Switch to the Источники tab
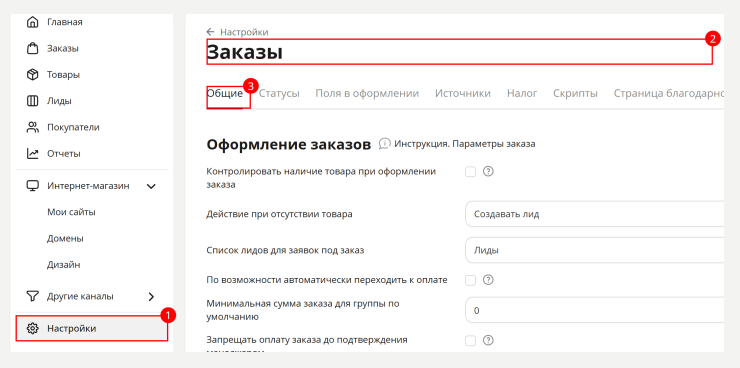The image size is (740, 368). [x=463, y=93]
